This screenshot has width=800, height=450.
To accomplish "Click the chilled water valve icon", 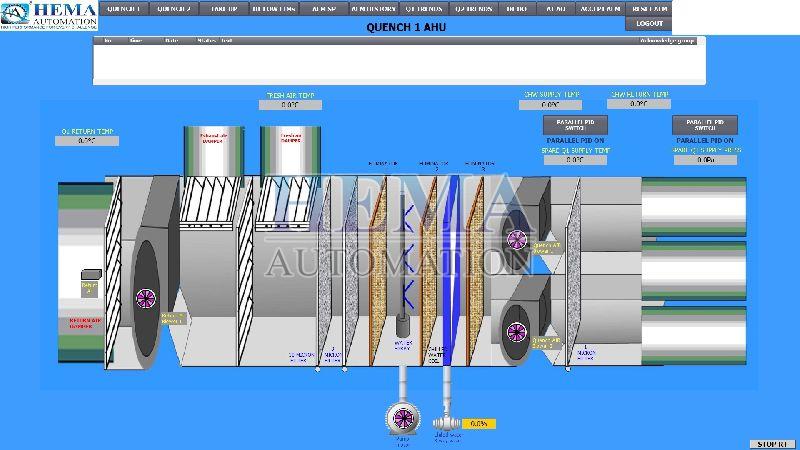I will click(x=446, y=423).
